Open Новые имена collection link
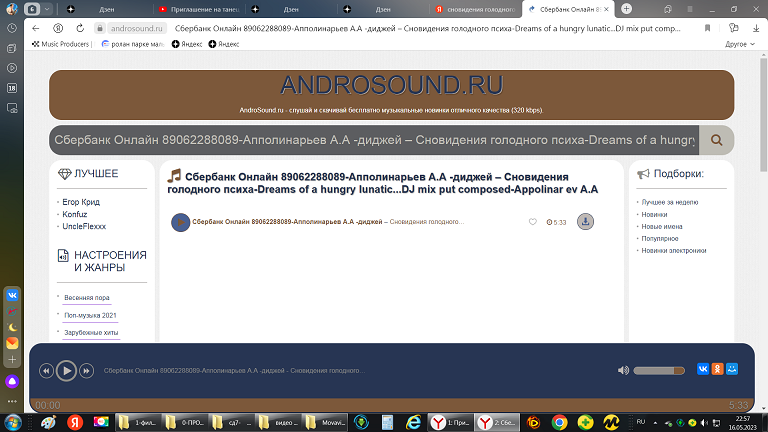The height and width of the screenshot is (432, 768). (x=662, y=227)
